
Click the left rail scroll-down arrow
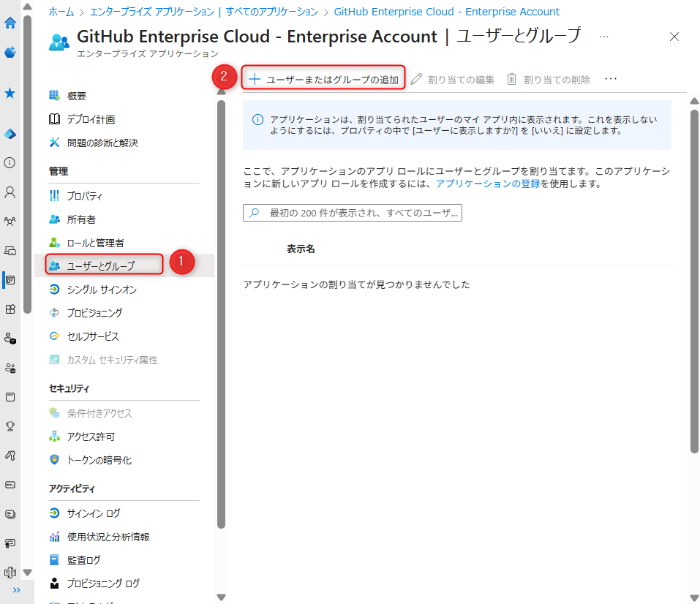(27, 573)
